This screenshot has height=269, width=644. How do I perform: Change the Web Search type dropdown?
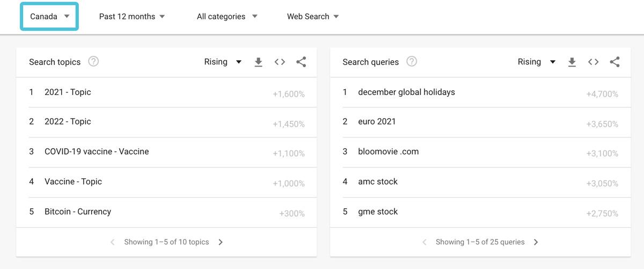coord(313,17)
